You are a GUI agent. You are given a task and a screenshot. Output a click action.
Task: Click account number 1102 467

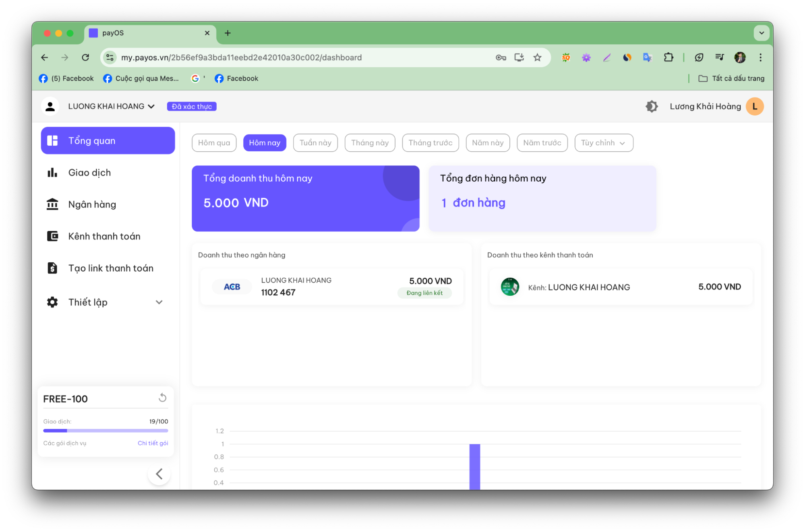point(278,293)
